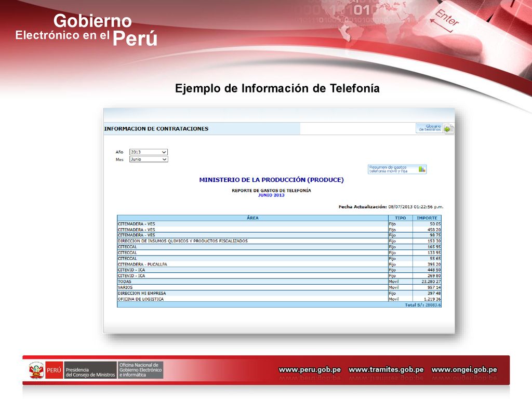This screenshot has width=532, height=399.
Task: Click the importe value 395.20
Action: pyautogui.click(x=434, y=264)
